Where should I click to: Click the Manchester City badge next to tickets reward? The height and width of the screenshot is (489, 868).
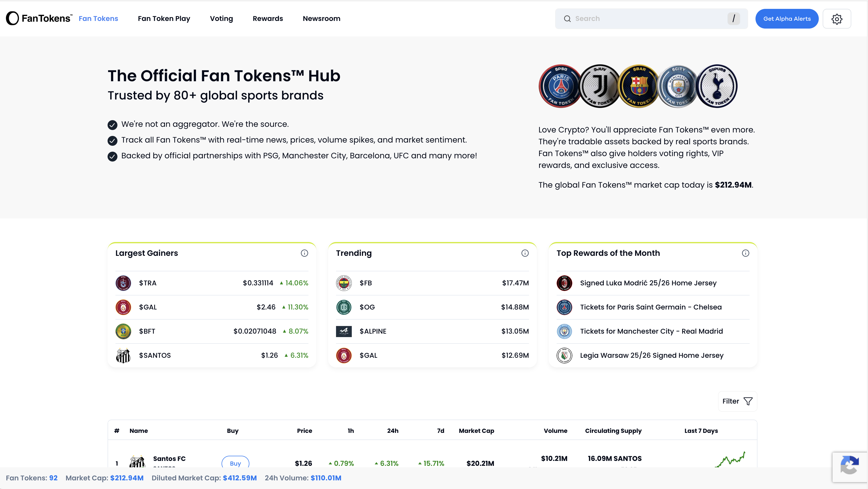click(x=564, y=331)
